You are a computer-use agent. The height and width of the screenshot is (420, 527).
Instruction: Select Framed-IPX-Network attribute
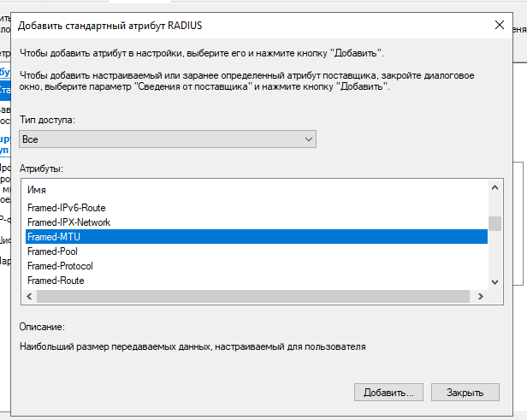coord(68,222)
